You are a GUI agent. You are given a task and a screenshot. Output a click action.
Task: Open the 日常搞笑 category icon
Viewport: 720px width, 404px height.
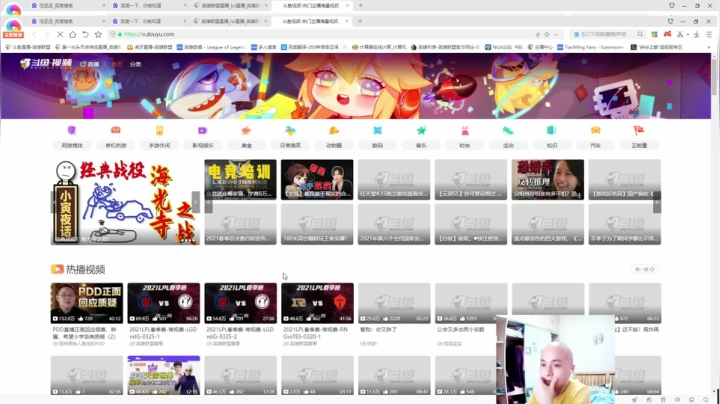[x=290, y=130]
